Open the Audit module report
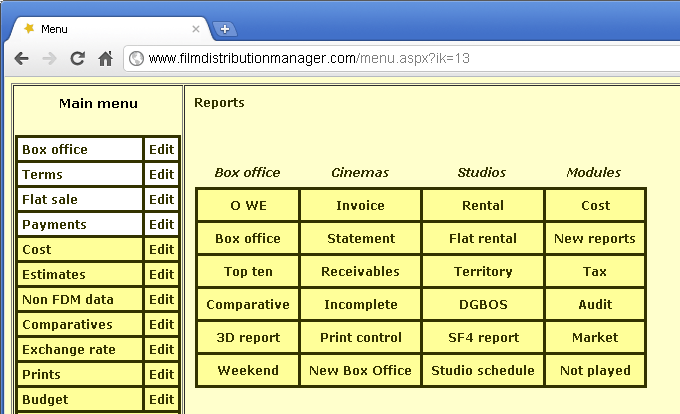The width and height of the screenshot is (680, 414). (x=595, y=305)
